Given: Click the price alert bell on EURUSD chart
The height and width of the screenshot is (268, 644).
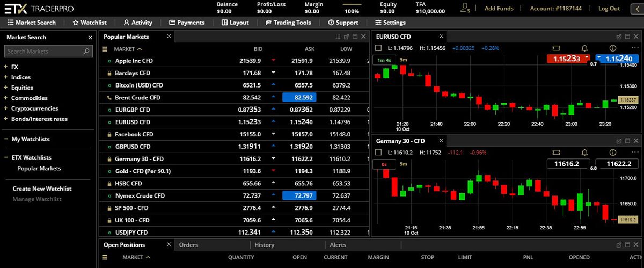Looking at the screenshot, I should (584, 48).
